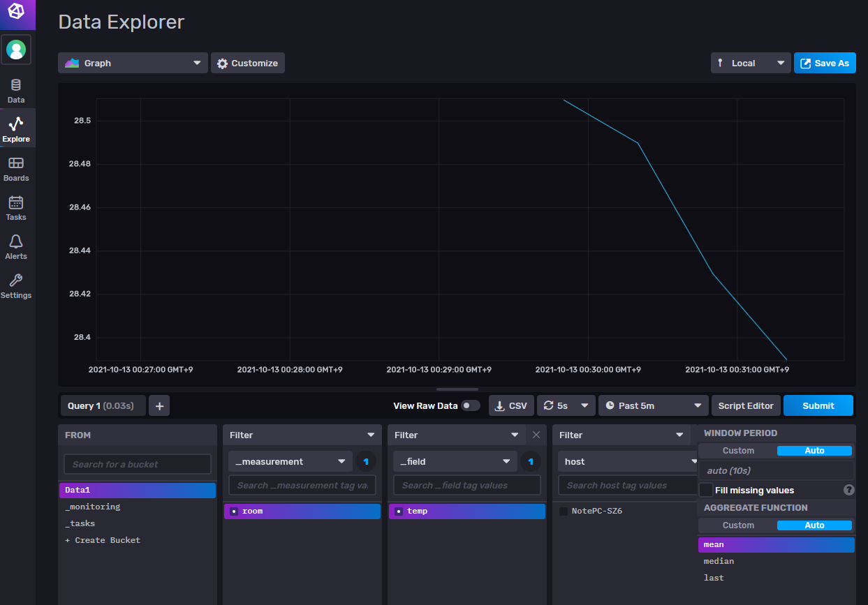
Task: Open the Alerts page
Action: tap(15, 246)
